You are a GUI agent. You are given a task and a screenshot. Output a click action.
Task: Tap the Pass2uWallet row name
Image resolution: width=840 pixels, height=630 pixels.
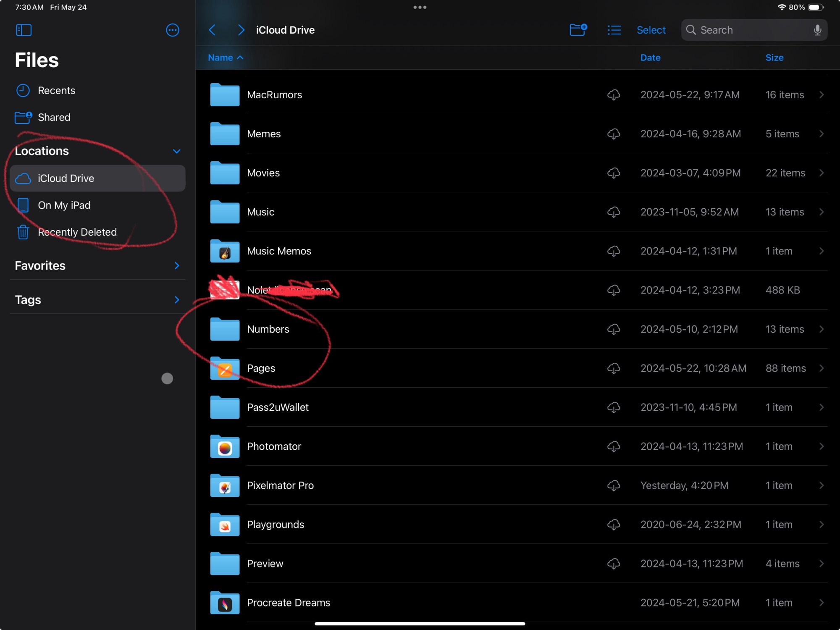278,407
